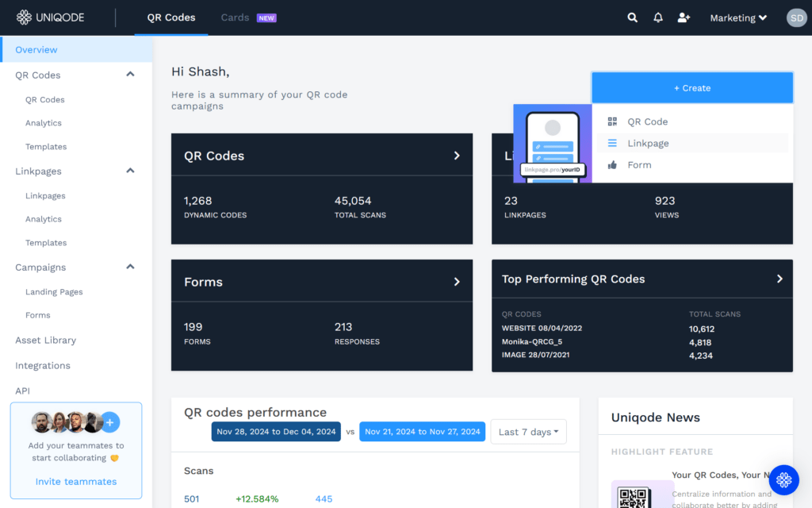The image size is (812, 508).
Task: Open the Marketing workspace dropdown
Action: tap(737, 17)
